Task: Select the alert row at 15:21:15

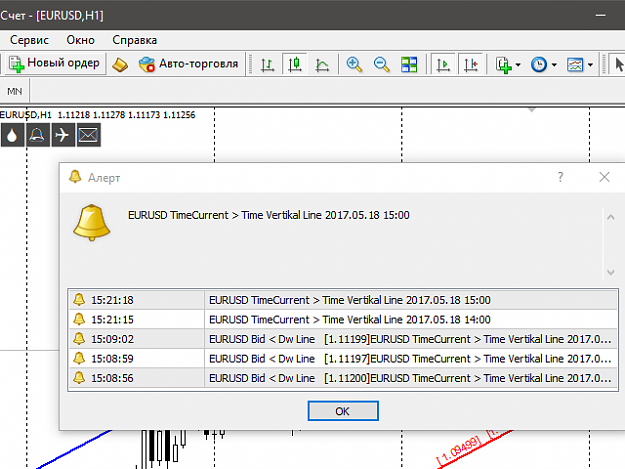Action: [x=343, y=320]
